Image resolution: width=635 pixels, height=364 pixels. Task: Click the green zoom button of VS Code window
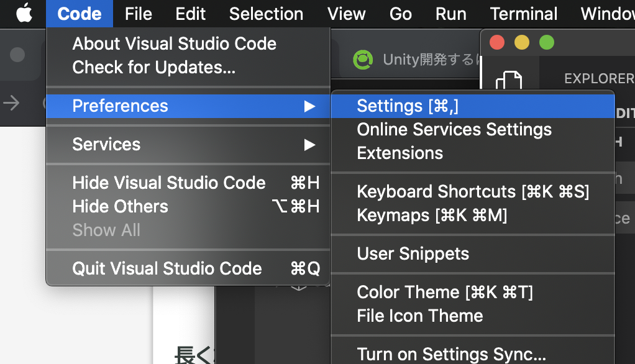tap(547, 42)
